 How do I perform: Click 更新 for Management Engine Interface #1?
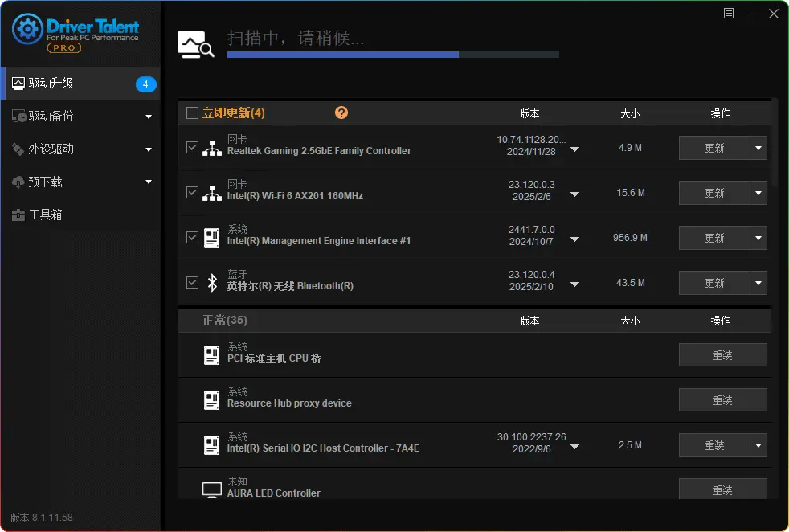click(714, 238)
